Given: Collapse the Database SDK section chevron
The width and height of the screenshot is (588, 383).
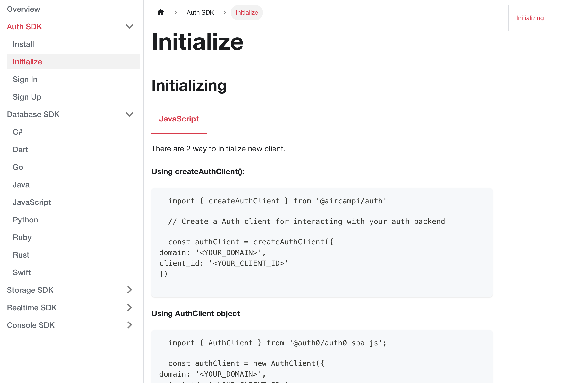Looking at the screenshot, I should [x=129, y=114].
